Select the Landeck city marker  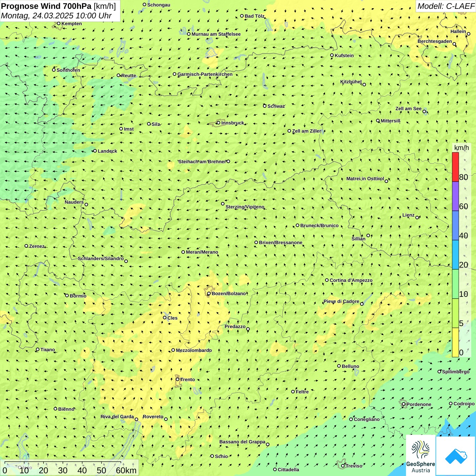95,151
